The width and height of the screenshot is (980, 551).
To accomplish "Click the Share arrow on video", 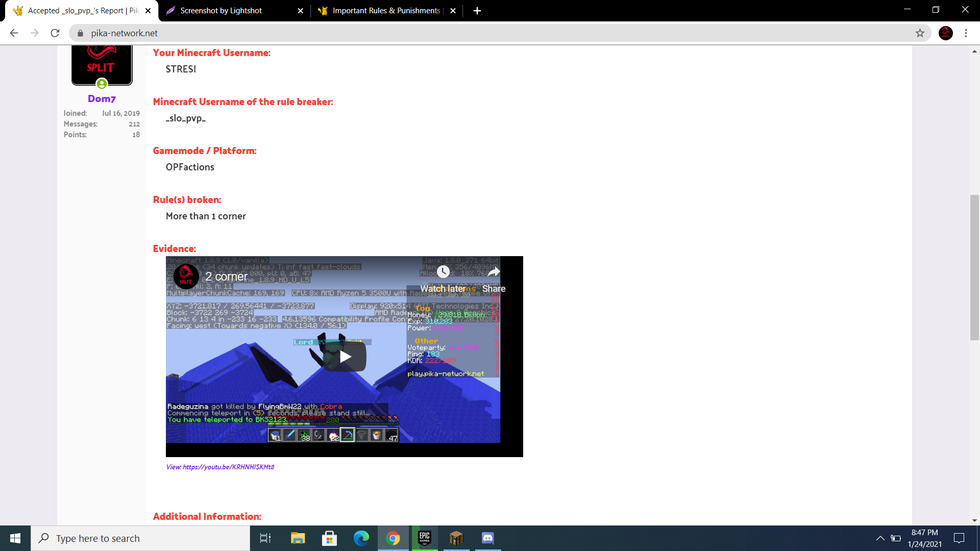I will (x=494, y=272).
